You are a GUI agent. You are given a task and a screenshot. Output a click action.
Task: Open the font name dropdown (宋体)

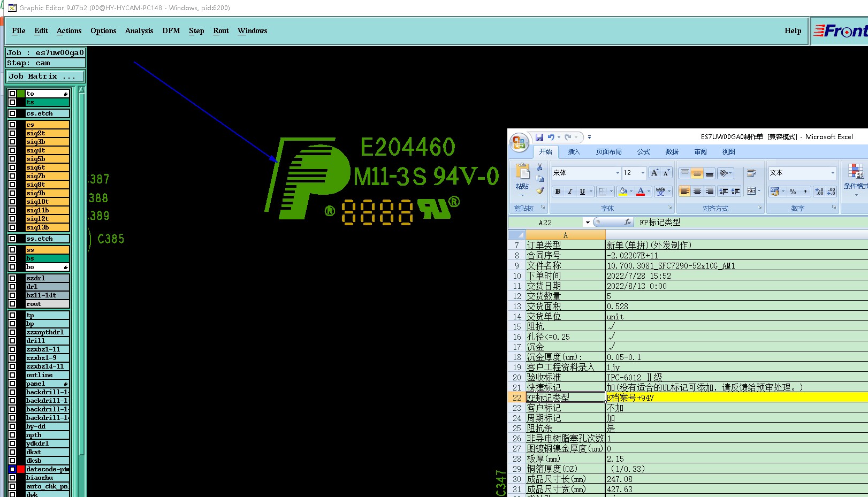[x=618, y=173]
